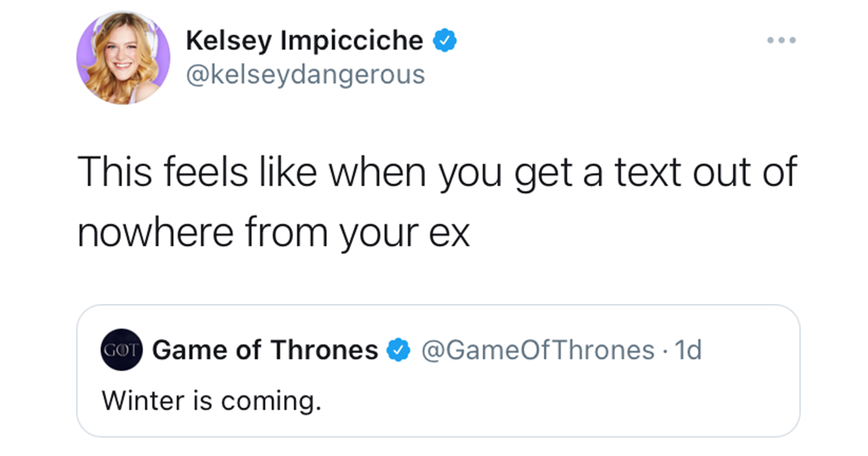Click the 'Winter is coming.' quoted text
Viewport: 868px width, 456px height.
pos(211,401)
